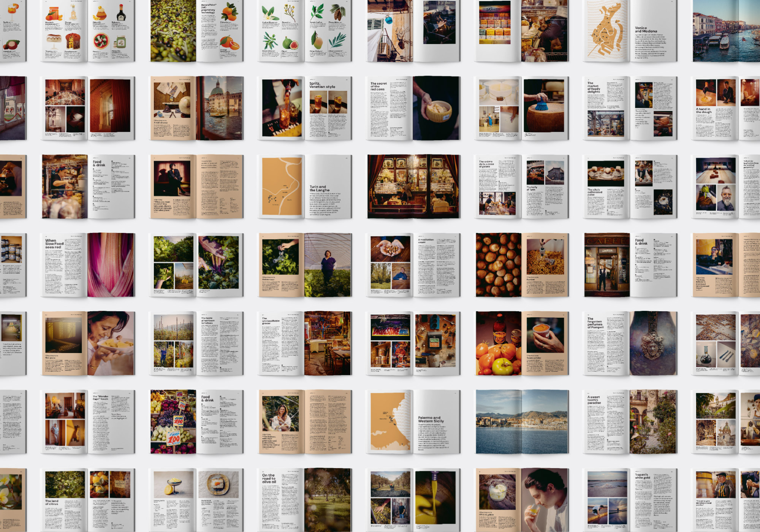Open the pink celery stalks full-page photo
The image size is (760, 532).
[x=111, y=265]
